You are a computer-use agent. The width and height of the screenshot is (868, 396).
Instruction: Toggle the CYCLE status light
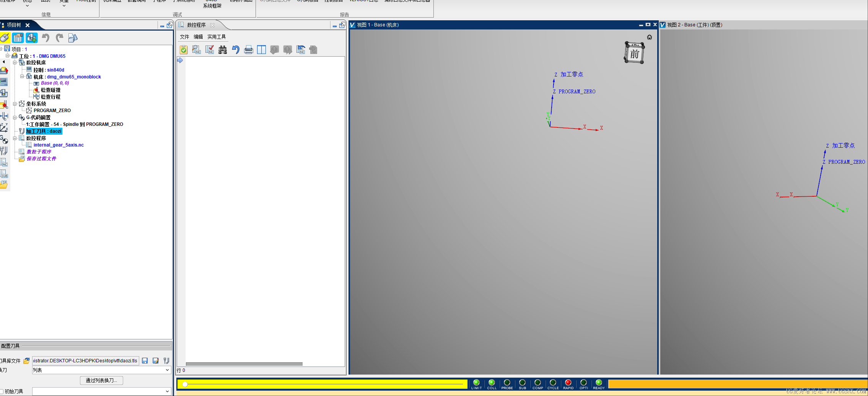[x=553, y=383]
